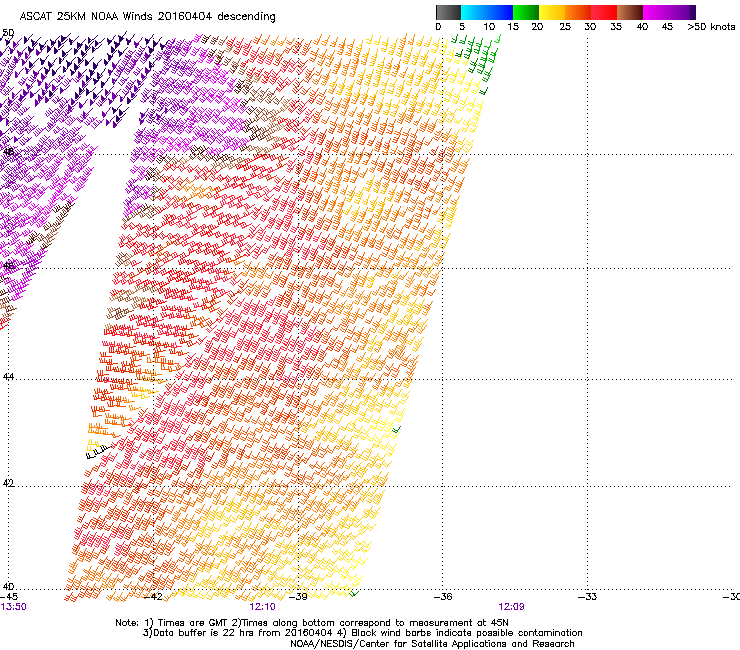Click the purple time stamp '12:10'
The height and width of the screenshot is (650, 740).
262,607
